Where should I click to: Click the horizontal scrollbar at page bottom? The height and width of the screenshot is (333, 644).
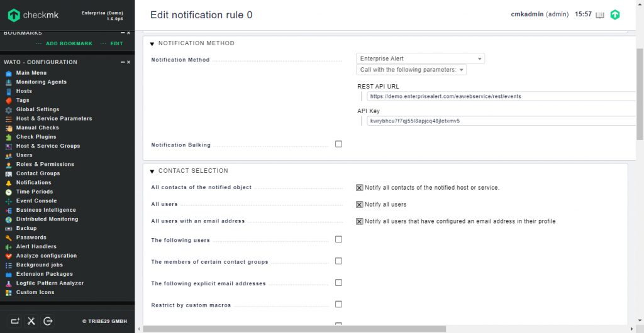click(294, 329)
